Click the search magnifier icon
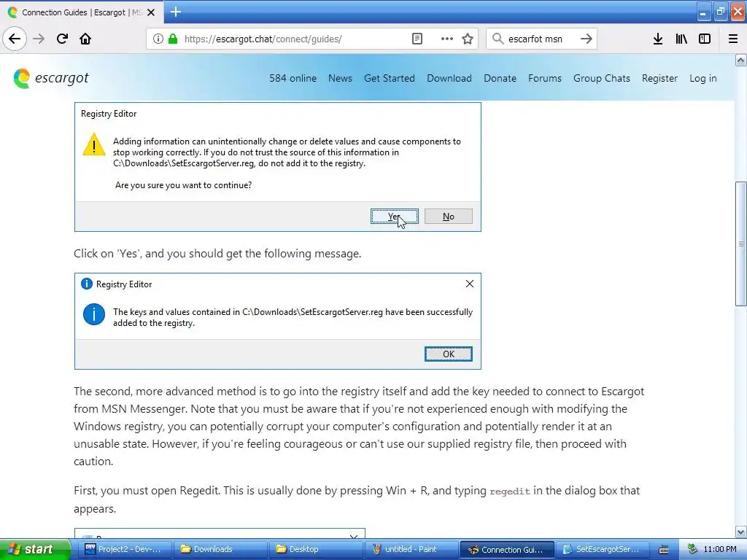This screenshot has height=560, width=747. pos(498,39)
